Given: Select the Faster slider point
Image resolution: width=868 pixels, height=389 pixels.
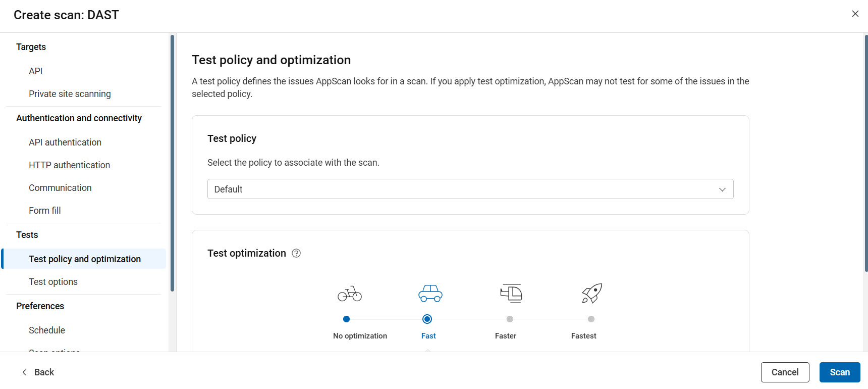Looking at the screenshot, I should (x=510, y=319).
